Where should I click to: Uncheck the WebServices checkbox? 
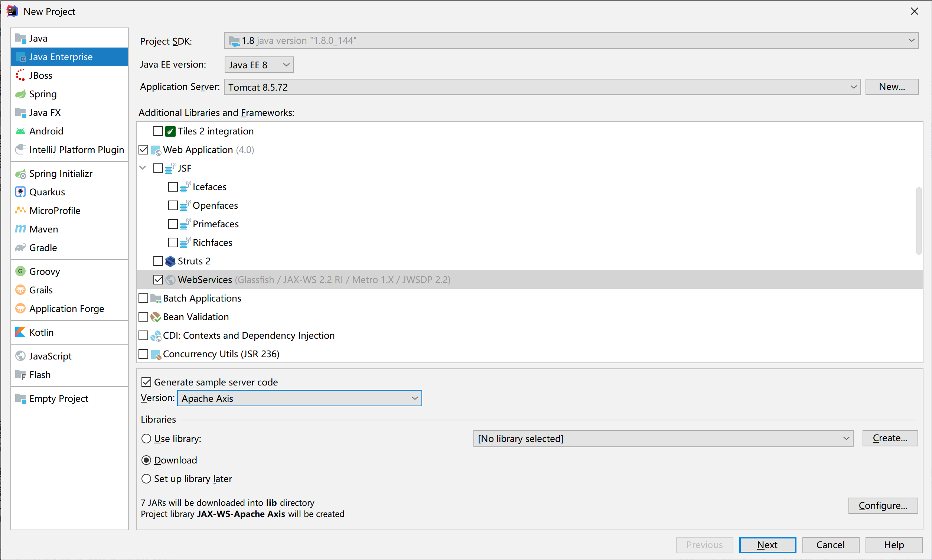tap(158, 280)
